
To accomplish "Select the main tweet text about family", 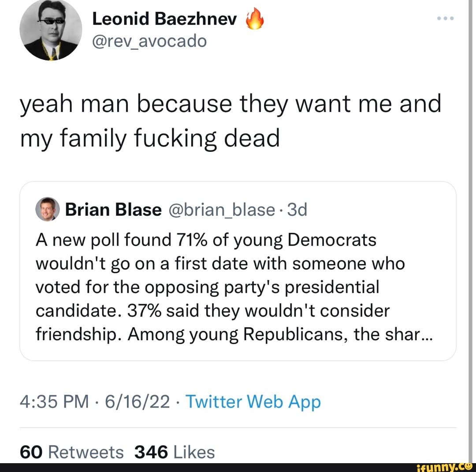I will pos(230,120).
